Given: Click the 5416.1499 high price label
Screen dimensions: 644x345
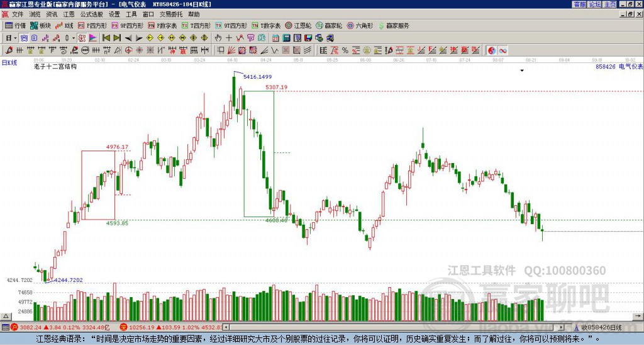Looking at the screenshot, I should (257, 77).
